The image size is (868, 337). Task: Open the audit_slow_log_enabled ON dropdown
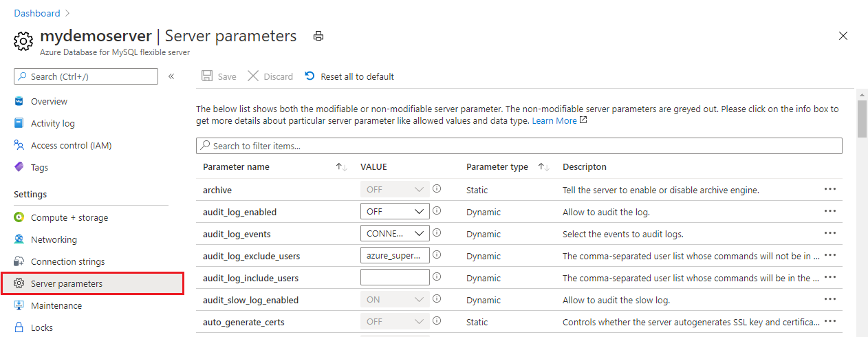coord(395,300)
